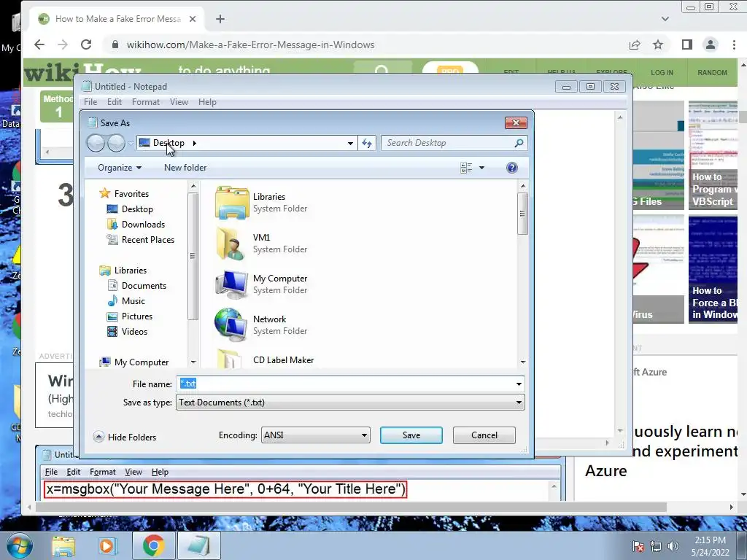Open the Encoding ANSI dropdown
747x560 pixels.
[x=315, y=435]
